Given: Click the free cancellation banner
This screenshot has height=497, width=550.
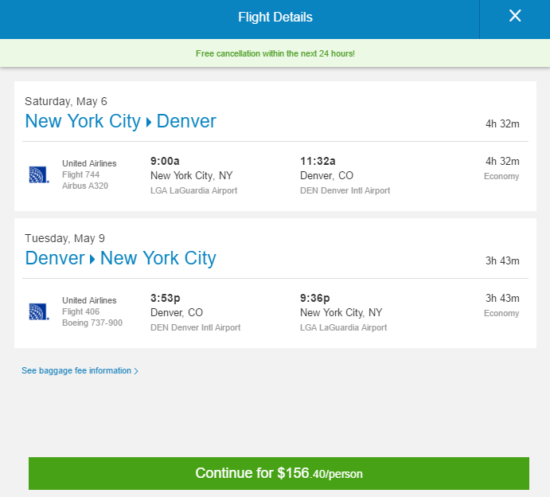Looking at the screenshot, I should click(275, 53).
